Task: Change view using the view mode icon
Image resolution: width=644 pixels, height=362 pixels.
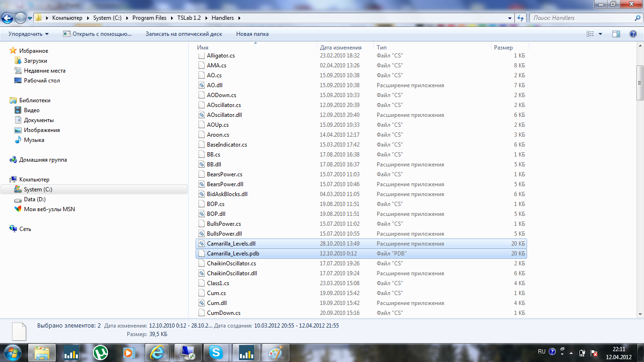Action: [590, 34]
